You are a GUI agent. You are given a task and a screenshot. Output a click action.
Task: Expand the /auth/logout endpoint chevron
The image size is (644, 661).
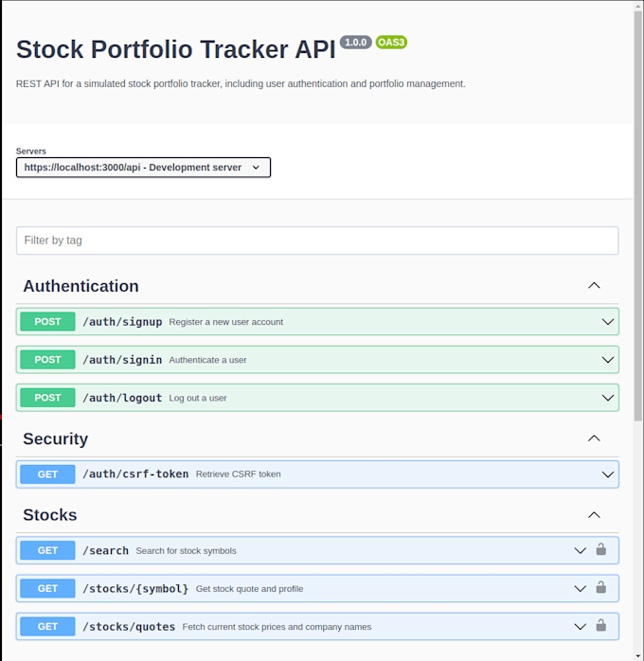click(x=608, y=398)
